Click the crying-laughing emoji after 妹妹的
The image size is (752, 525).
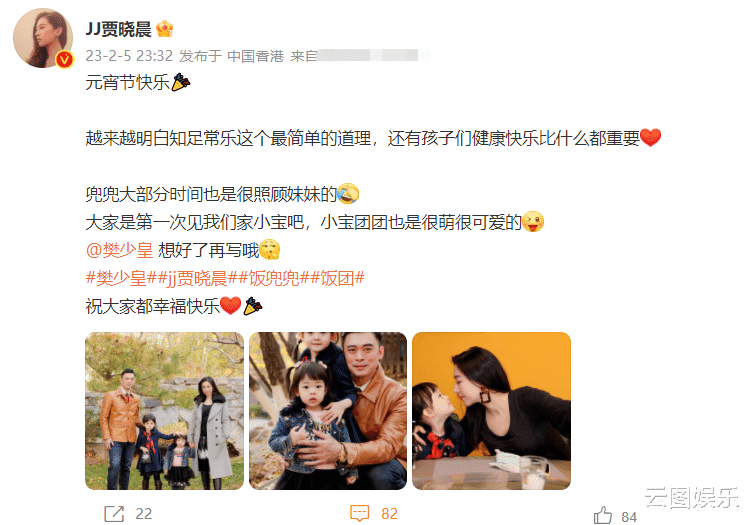coord(348,194)
